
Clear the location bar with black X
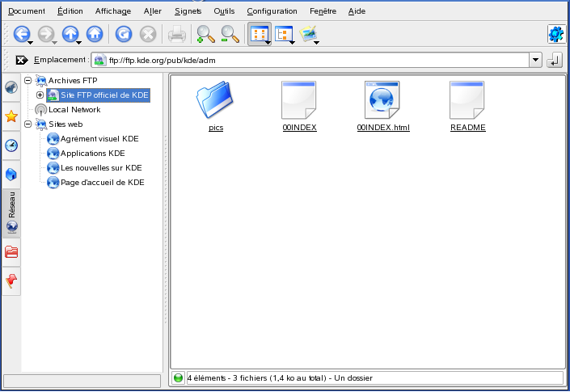tap(22, 60)
